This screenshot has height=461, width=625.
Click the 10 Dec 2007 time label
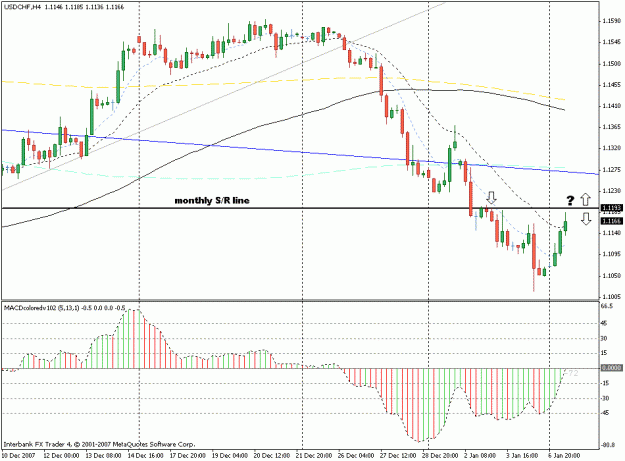point(18,455)
